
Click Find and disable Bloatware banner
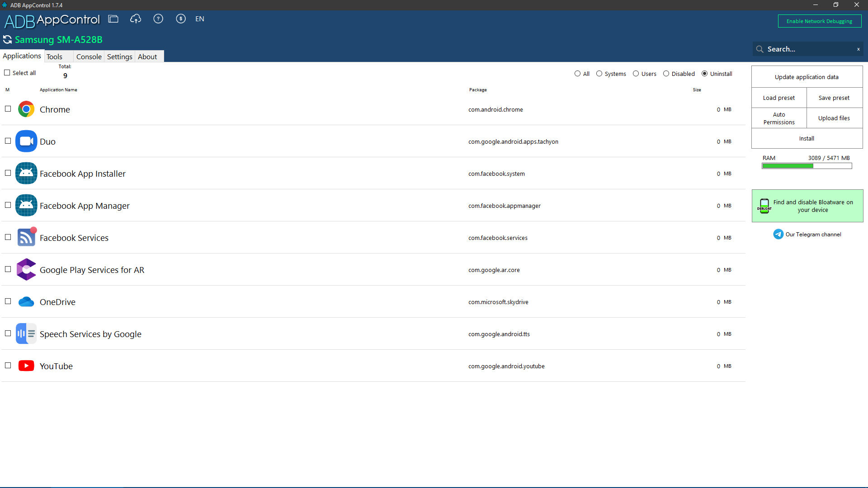point(807,206)
